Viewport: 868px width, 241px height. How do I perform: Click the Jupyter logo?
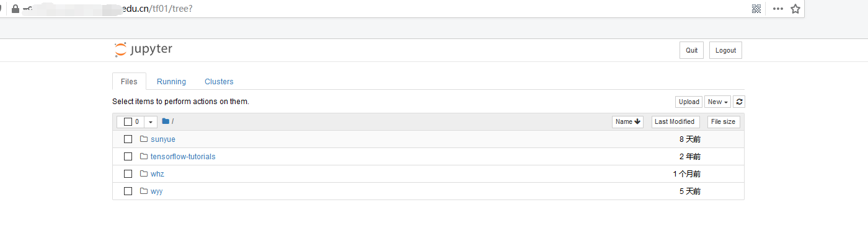tap(143, 50)
